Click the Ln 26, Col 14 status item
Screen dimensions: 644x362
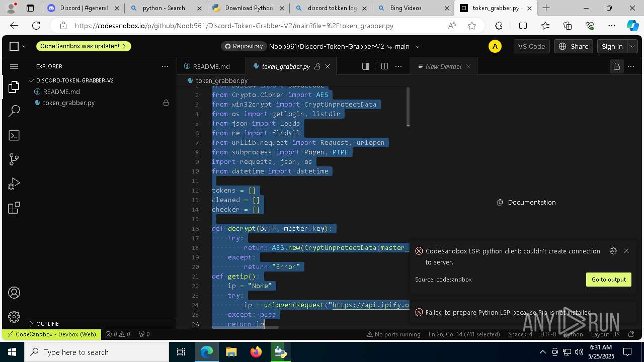coord(464,334)
